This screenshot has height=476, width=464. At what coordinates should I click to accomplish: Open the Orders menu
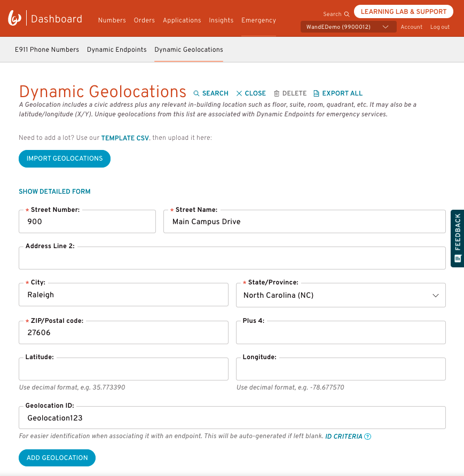(x=144, y=20)
